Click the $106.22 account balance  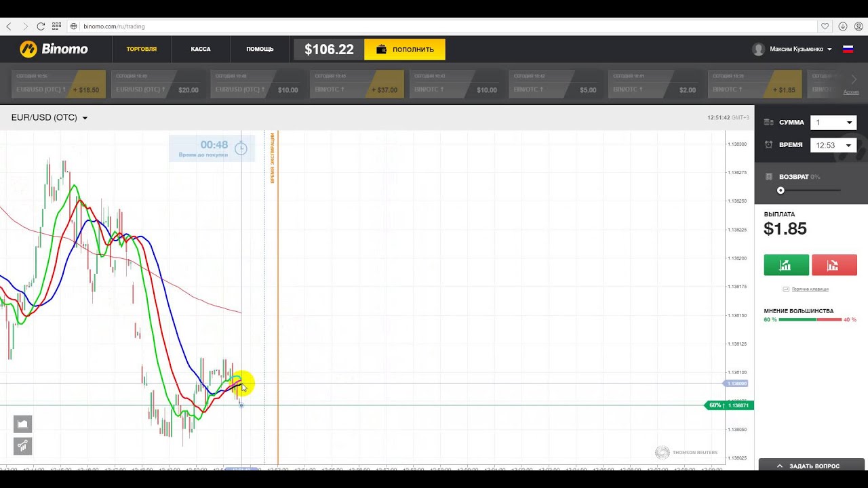329,49
